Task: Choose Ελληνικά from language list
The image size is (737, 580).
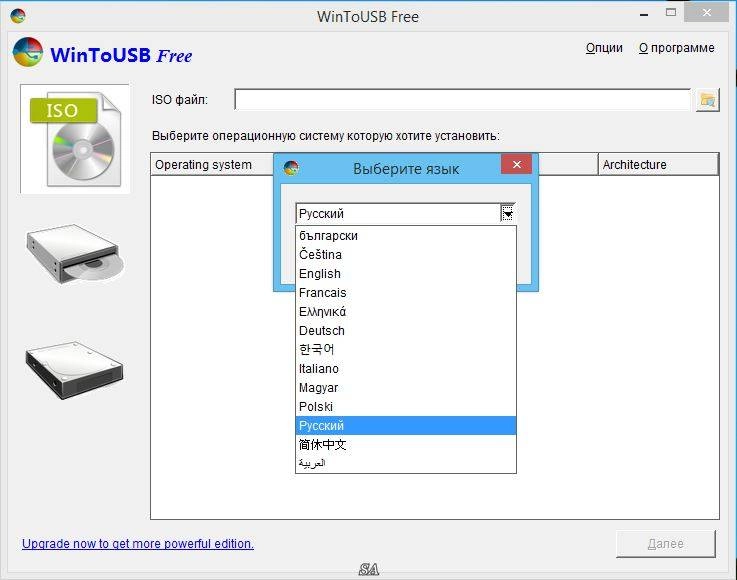Action: coord(406,312)
